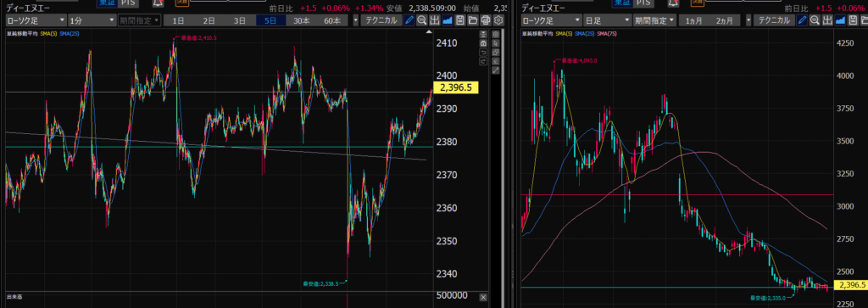Toggle the pencil drawing tool in right chart
The image size is (868, 308).
802,20
